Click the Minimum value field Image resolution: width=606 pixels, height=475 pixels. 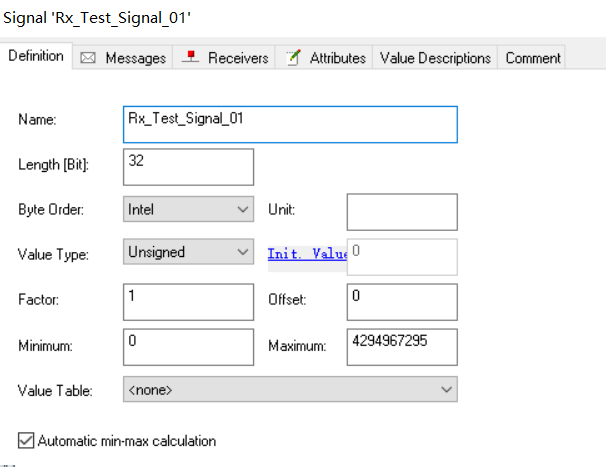(x=189, y=346)
